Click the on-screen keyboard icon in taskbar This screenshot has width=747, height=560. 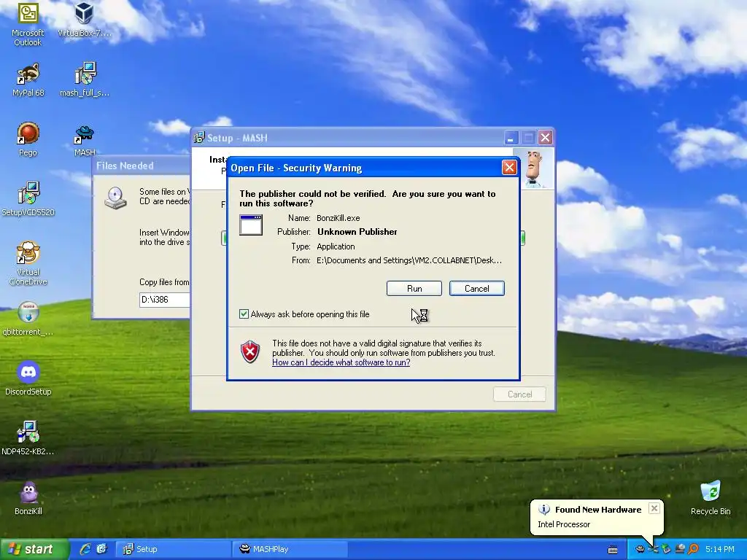point(613,550)
